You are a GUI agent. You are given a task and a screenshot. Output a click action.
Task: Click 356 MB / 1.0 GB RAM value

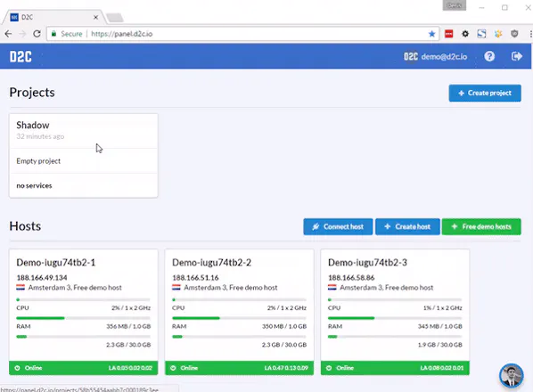pyautogui.click(x=128, y=326)
